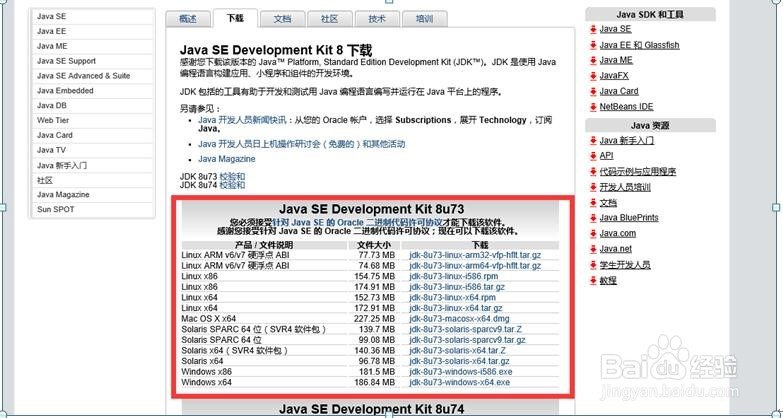The width and height of the screenshot is (783, 418).
Task: Click the arrow icon beside Java BluePrints
Action: (x=593, y=218)
